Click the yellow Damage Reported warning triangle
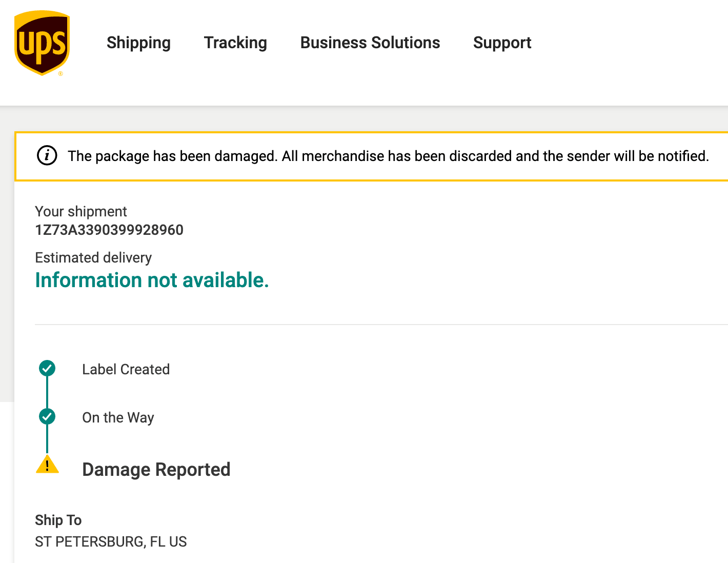 (47, 465)
